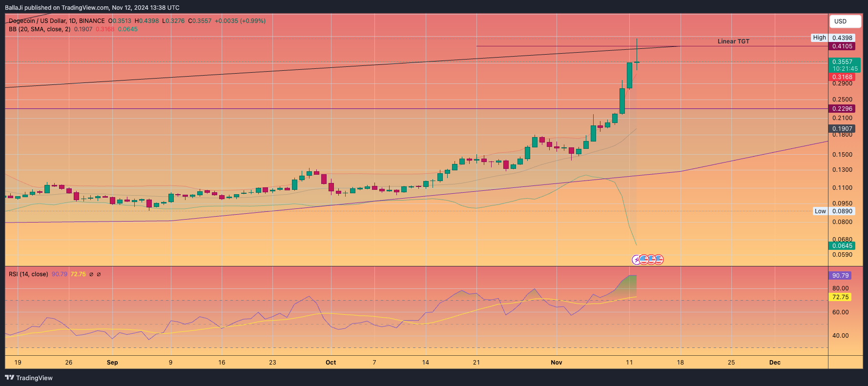Click the 0.2296 horizontal line price tag
868x386 pixels.
(842, 109)
